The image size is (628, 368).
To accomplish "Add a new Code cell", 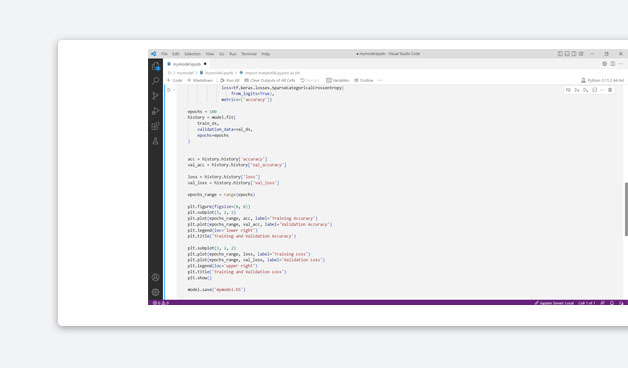I will [x=174, y=80].
